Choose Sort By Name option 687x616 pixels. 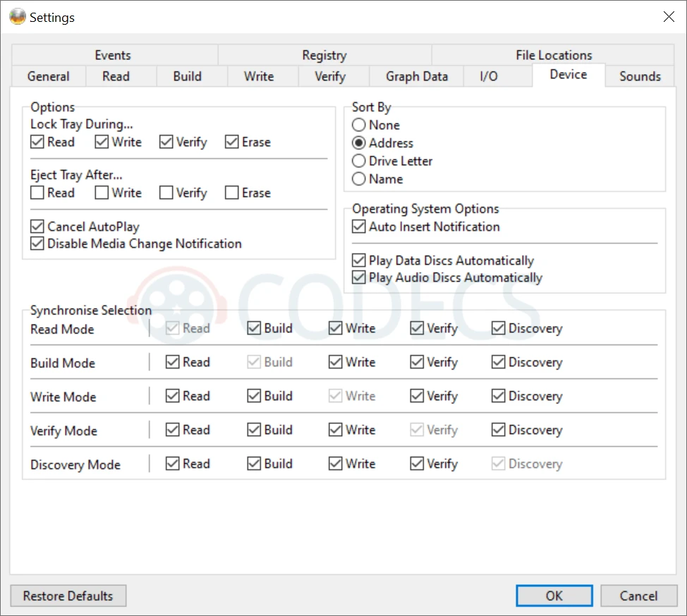click(359, 179)
